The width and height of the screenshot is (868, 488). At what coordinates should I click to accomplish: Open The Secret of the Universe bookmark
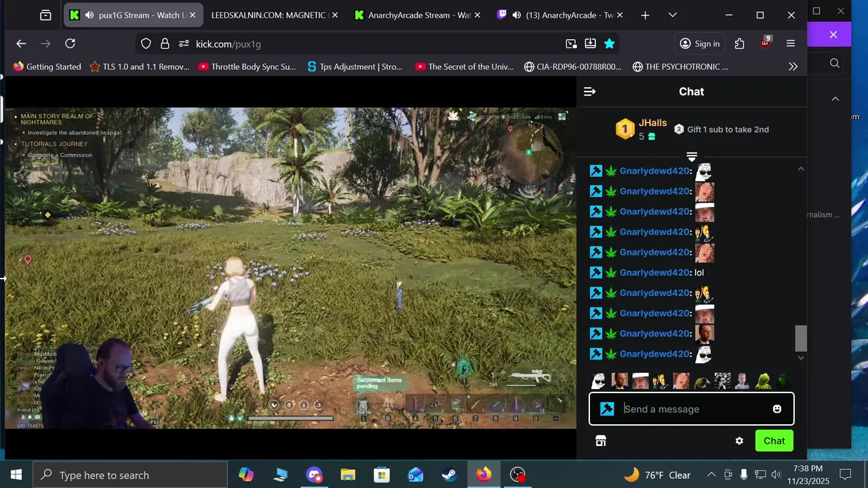point(465,66)
